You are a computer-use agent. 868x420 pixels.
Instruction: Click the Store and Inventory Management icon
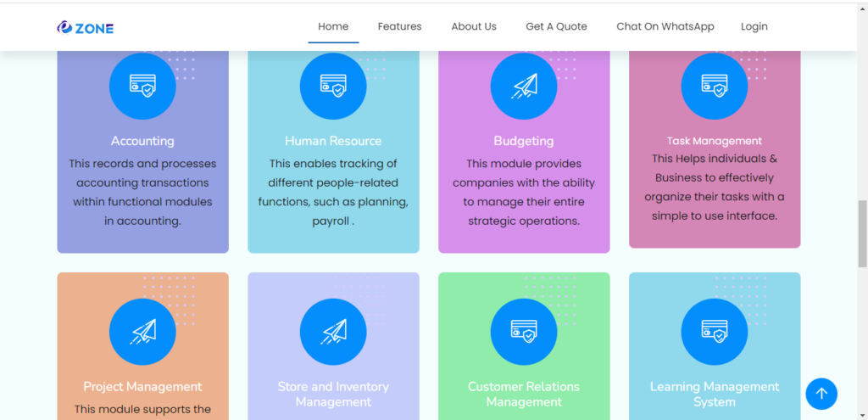coord(333,332)
